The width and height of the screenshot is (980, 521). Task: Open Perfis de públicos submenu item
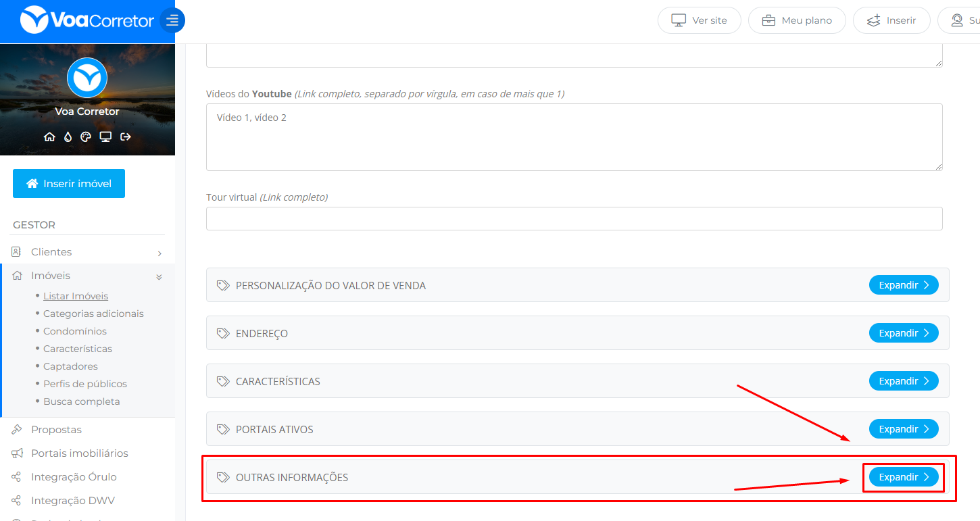coord(85,384)
